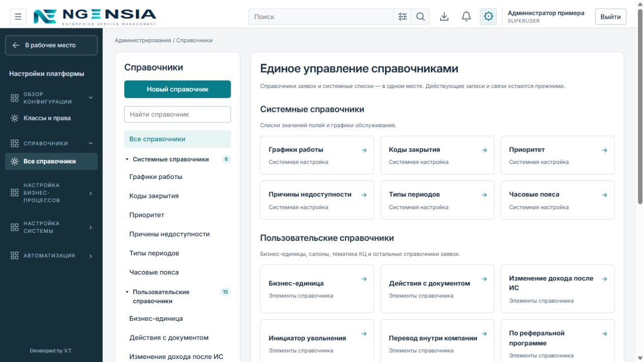Open 'Графики работы' tree item

[177, 177]
